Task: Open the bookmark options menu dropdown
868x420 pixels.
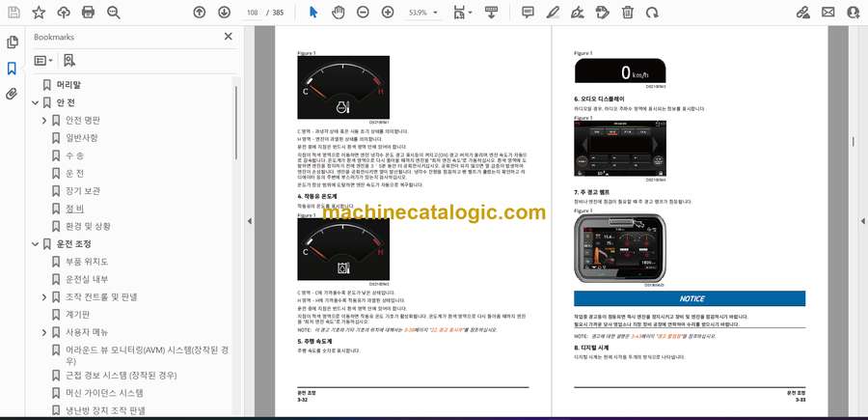Action: click(43, 61)
